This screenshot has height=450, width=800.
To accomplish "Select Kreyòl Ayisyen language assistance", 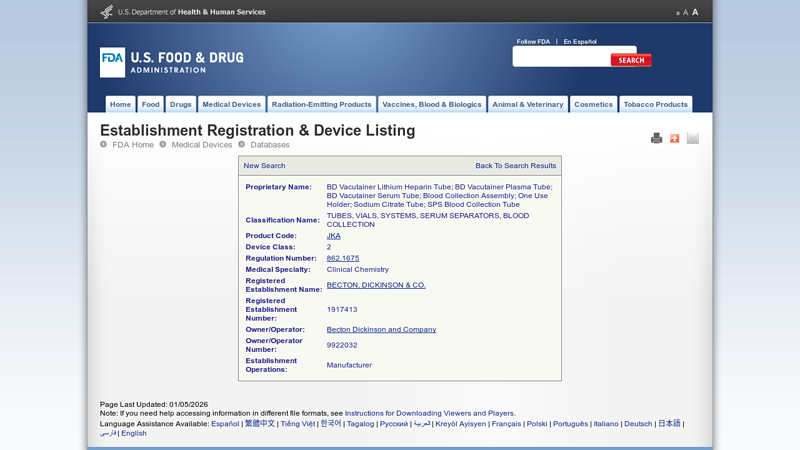I will pos(461,424).
